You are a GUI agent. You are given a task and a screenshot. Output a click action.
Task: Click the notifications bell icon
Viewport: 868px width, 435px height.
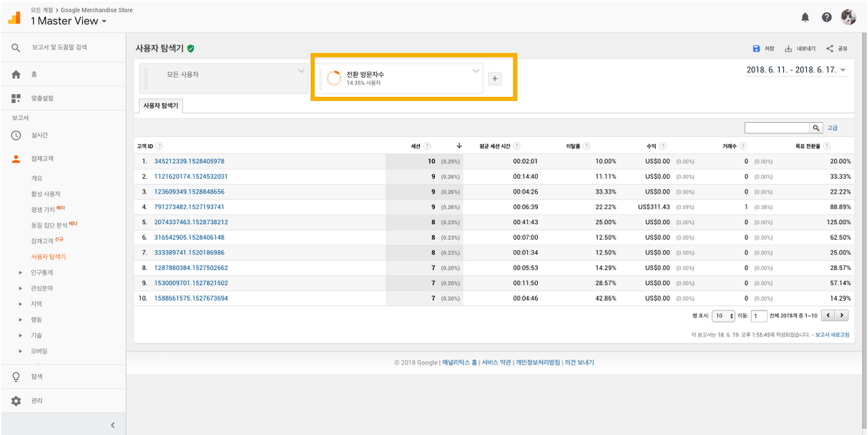tap(805, 18)
